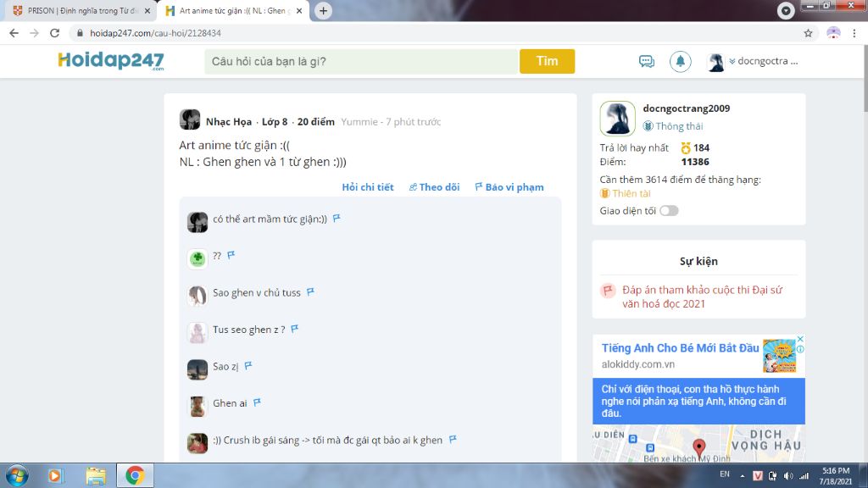Show hidden system tray icons

(x=743, y=476)
